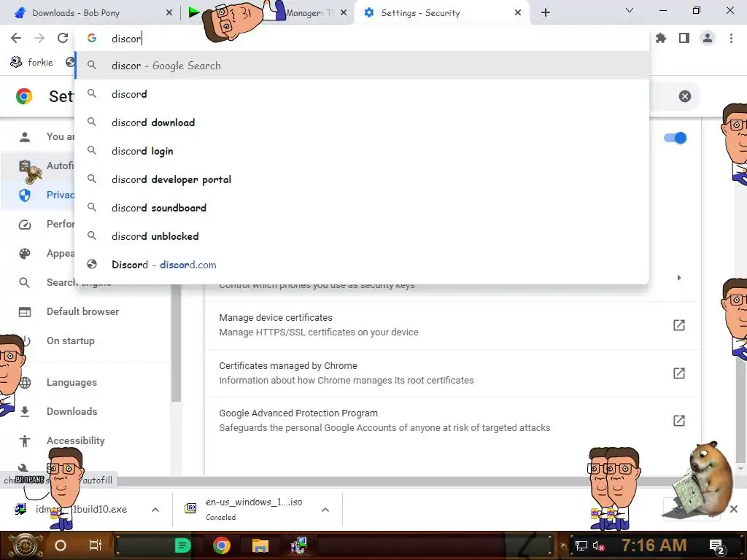Screen dimensions: 747x560
Task: Go back using the browser back arrow
Action: click(16, 38)
